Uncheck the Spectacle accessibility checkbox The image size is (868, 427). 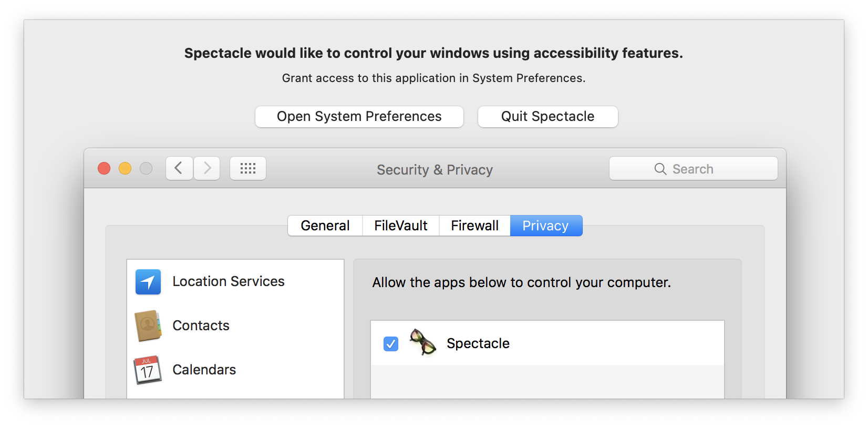click(391, 344)
